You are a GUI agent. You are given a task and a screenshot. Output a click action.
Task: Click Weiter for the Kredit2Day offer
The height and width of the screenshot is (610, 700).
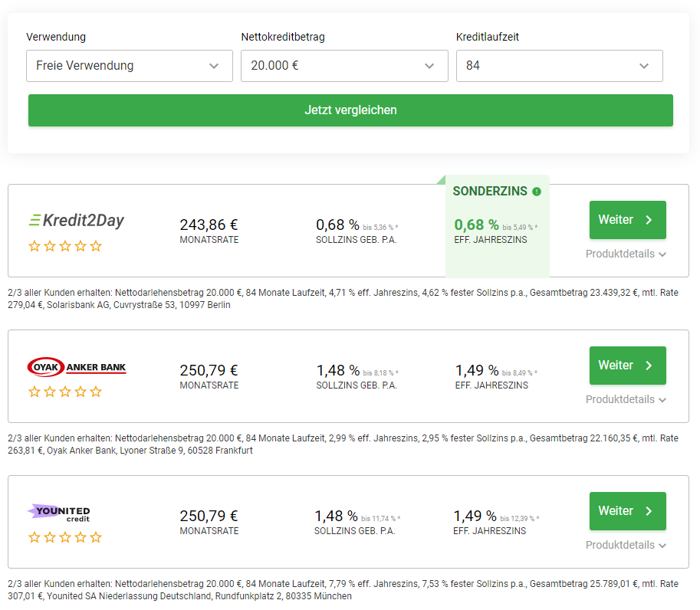627,220
